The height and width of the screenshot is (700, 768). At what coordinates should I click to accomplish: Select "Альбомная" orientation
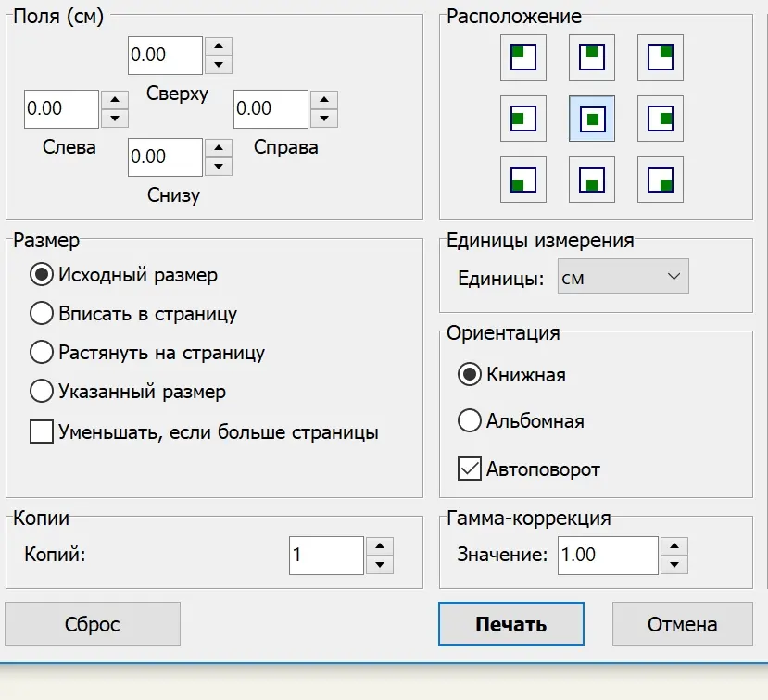pyautogui.click(x=470, y=421)
